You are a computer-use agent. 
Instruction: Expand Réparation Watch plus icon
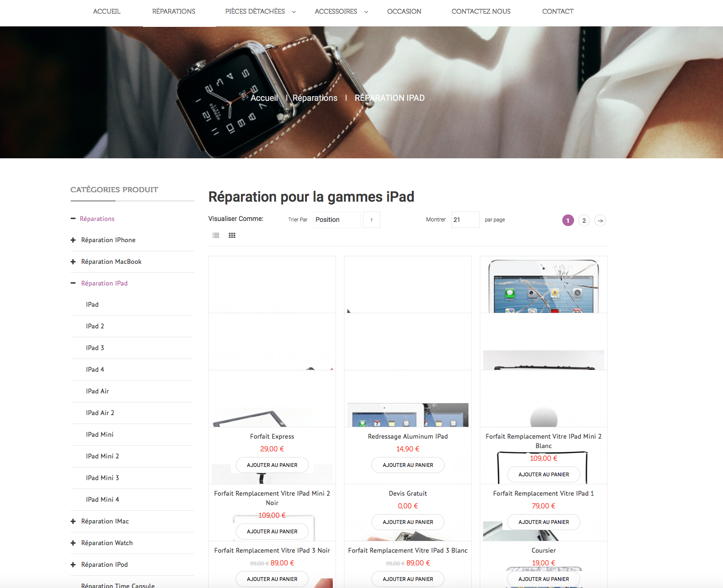click(x=73, y=543)
